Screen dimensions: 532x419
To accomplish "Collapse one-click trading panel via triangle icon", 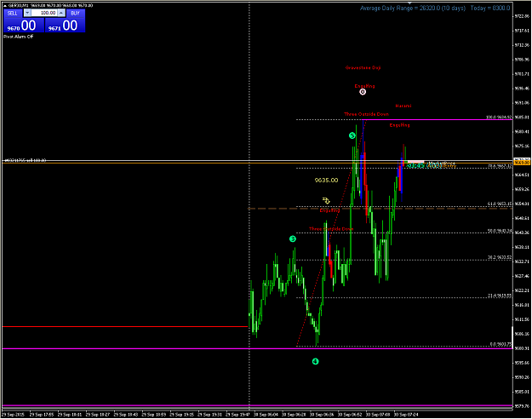I will pyautogui.click(x=5, y=6).
